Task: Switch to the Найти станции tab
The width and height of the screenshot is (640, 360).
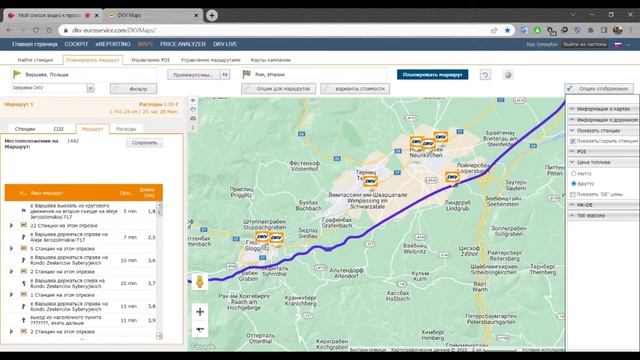Action: pos(35,60)
